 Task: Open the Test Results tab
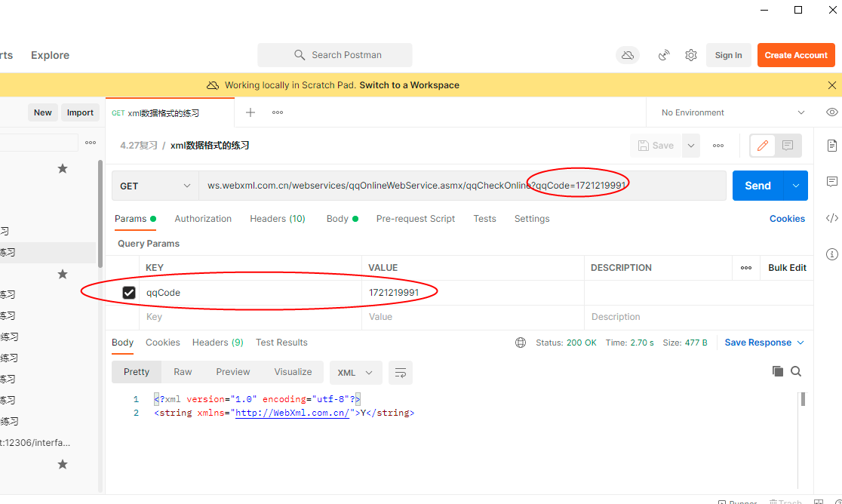pos(282,343)
